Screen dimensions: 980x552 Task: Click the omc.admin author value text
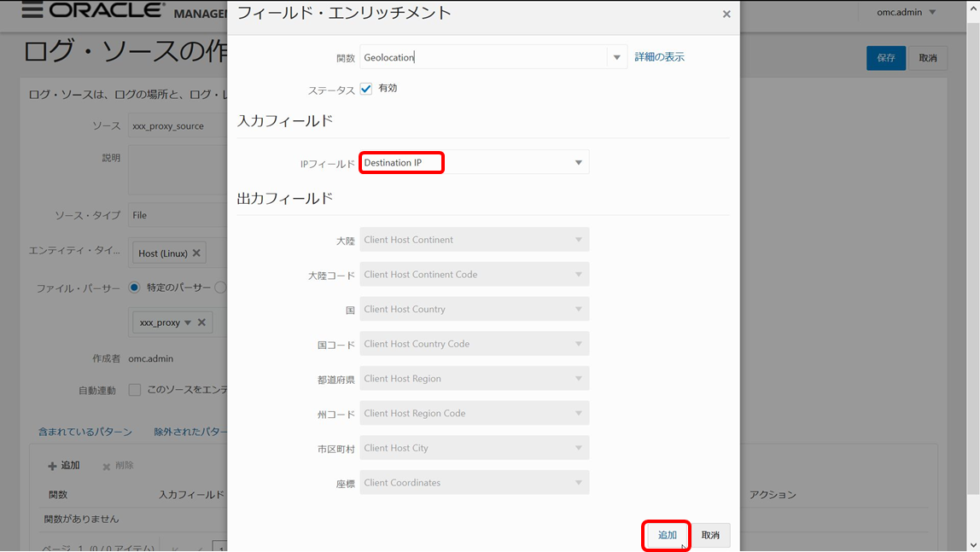point(150,358)
